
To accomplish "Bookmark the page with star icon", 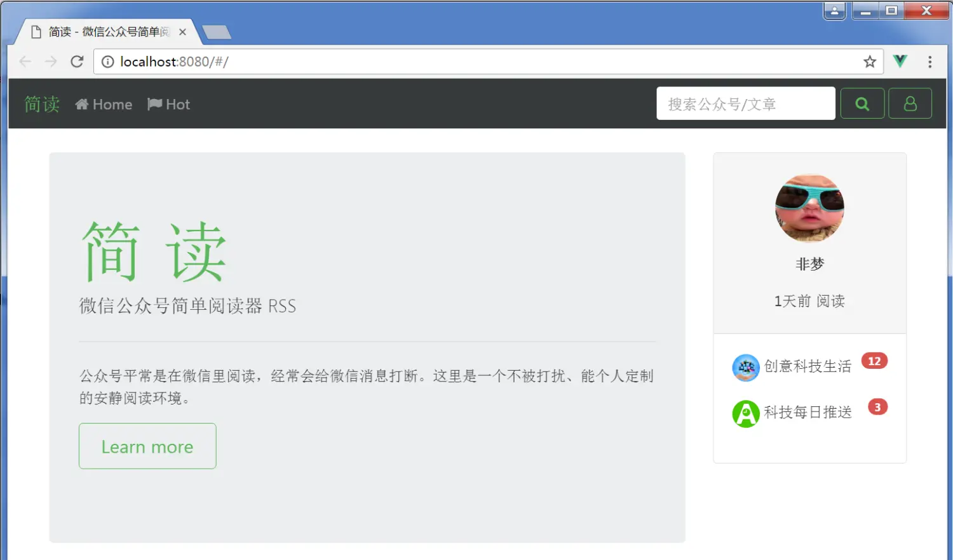I will [870, 62].
